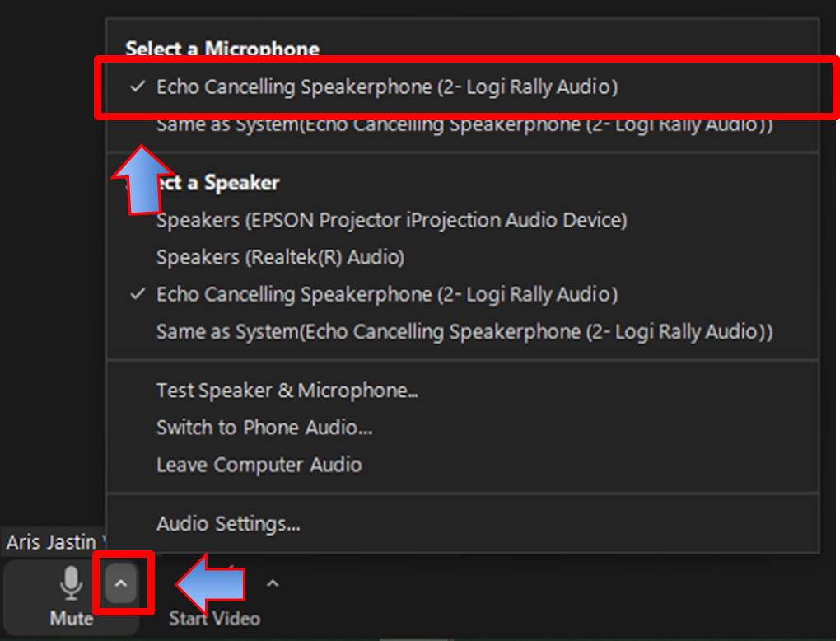Click Leave Computer Audio

[x=259, y=465]
